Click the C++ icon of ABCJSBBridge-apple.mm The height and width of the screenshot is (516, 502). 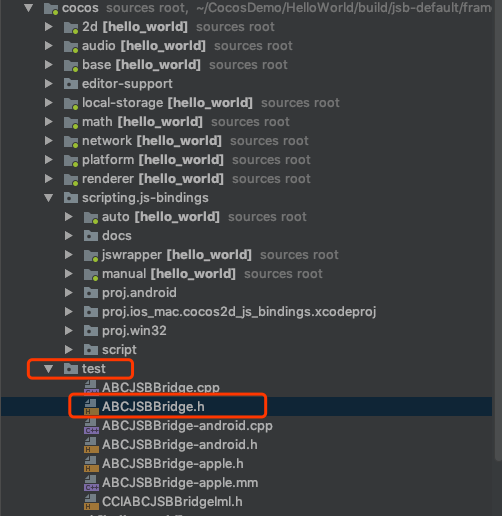[x=91, y=483]
